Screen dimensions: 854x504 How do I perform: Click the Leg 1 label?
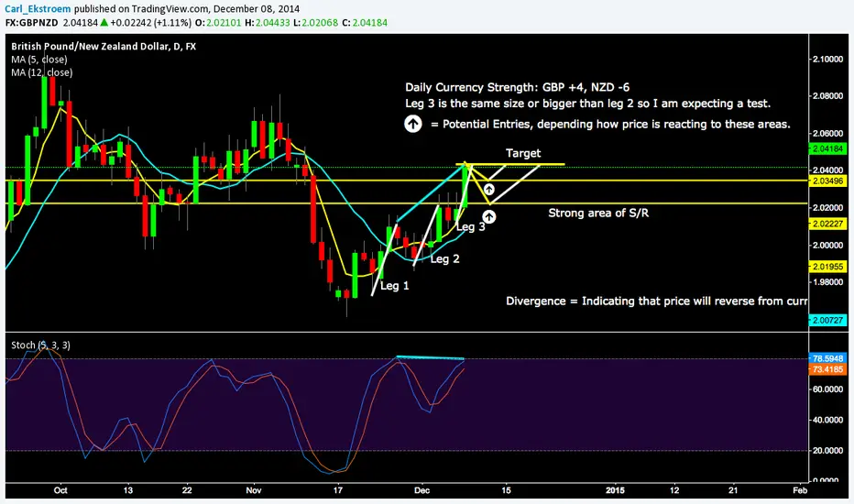click(x=394, y=286)
